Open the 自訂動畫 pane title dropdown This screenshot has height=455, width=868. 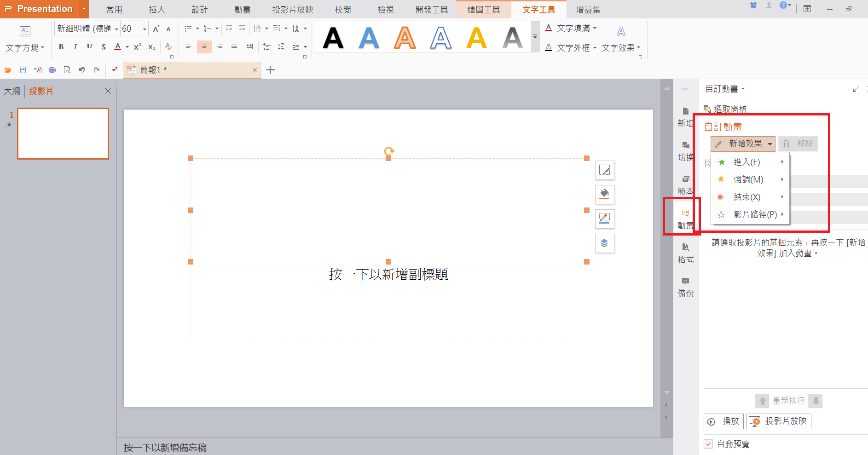click(x=743, y=89)
